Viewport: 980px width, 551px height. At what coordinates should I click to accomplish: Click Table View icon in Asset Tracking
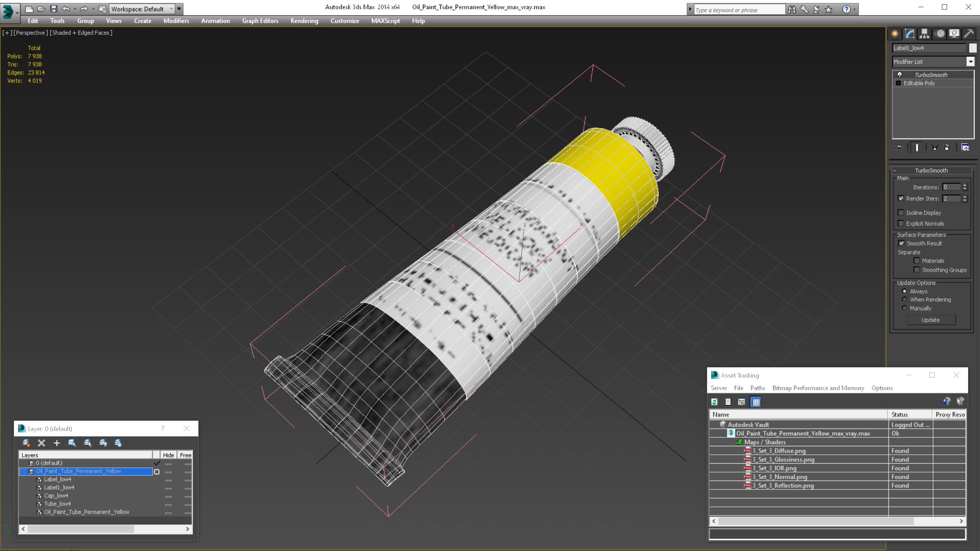click(756, 402)
